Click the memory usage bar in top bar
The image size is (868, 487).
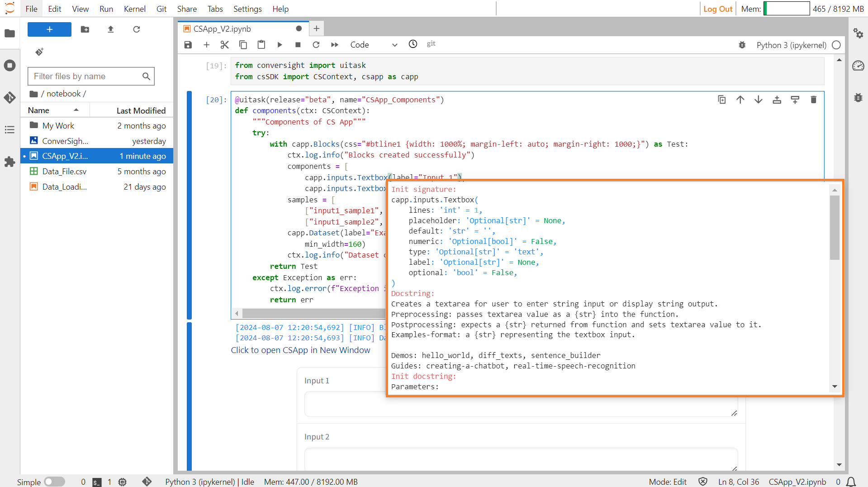[787, 9]
